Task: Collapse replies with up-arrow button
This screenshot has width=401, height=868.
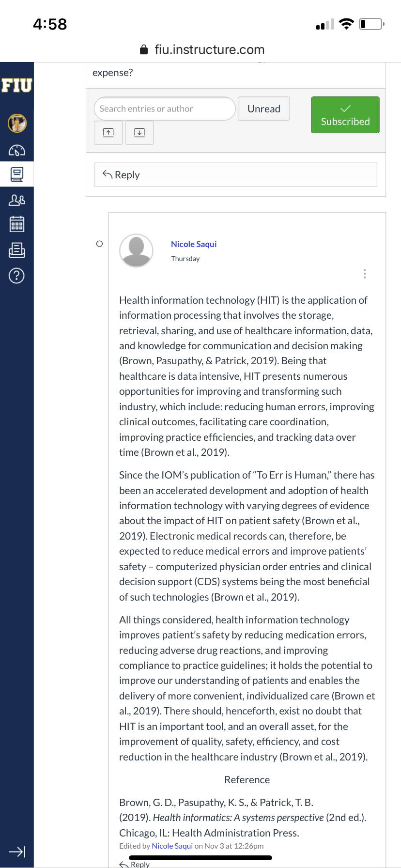Action: pos(108,133)
